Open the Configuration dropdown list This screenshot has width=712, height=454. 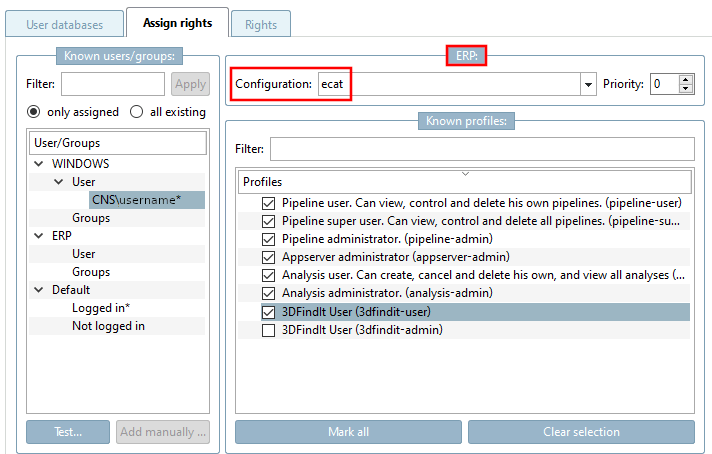[588, 84]
